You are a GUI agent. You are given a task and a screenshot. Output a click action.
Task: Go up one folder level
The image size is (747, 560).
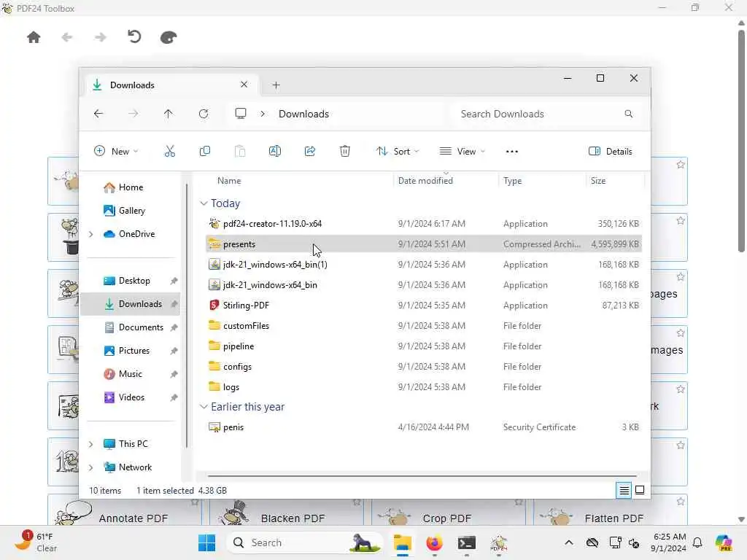169,114
